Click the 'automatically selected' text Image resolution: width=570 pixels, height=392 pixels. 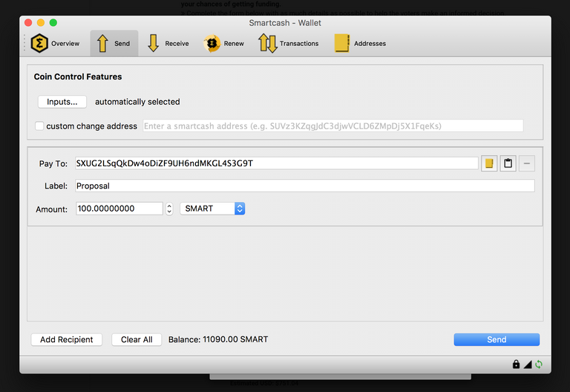pyautogui.click(x=137, y=102)
